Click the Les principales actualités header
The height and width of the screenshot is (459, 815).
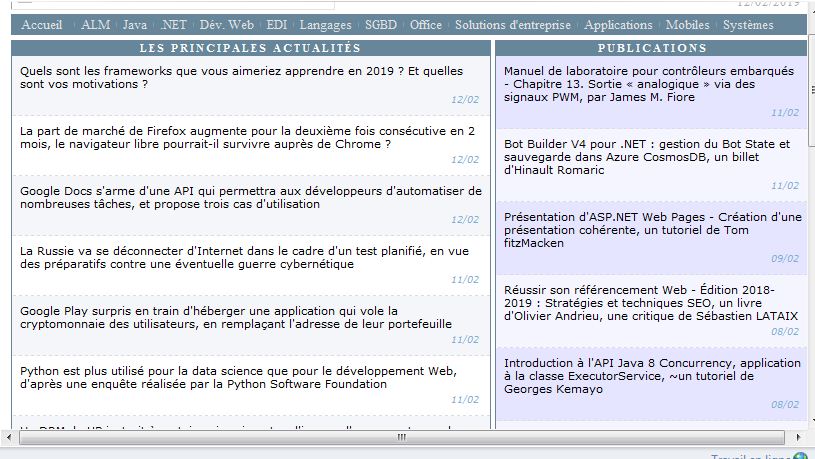pos(251,48)
